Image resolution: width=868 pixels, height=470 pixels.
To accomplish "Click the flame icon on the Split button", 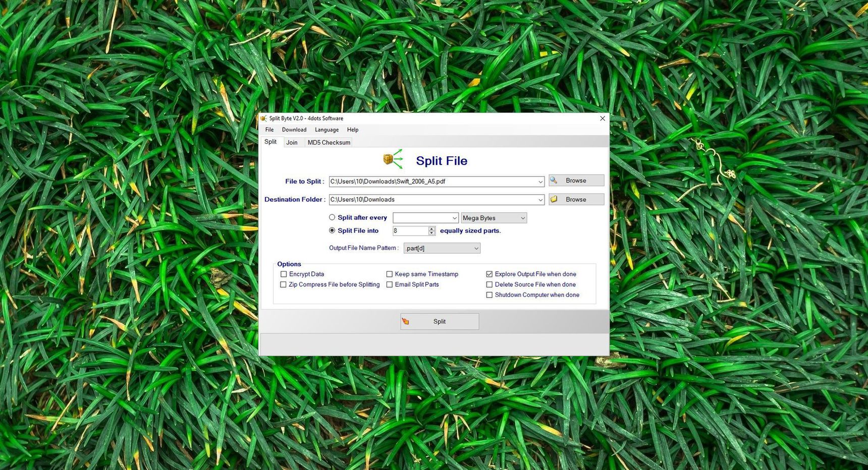I will (x=406, y=321).
